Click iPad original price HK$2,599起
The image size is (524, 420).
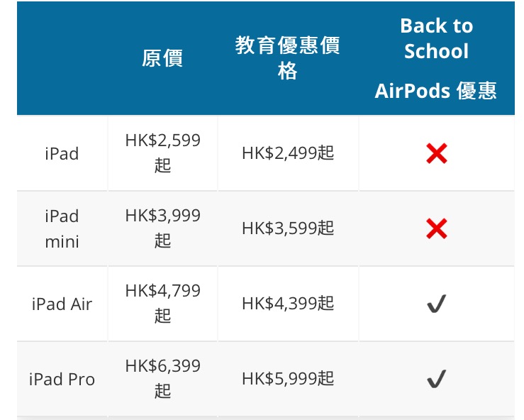tap(163, 153)
